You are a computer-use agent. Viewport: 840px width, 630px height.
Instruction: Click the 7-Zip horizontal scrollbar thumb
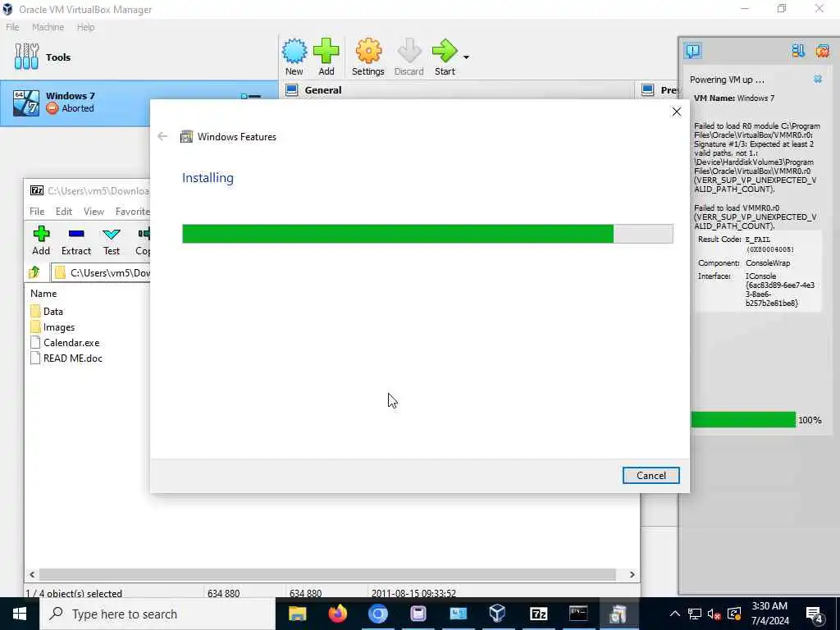(x=327, y=574)
